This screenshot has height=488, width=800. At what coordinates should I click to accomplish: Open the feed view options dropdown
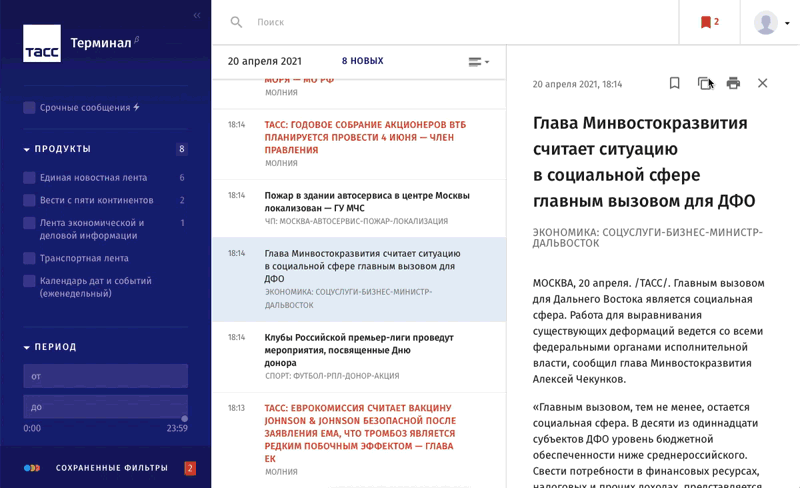(479, 62)
